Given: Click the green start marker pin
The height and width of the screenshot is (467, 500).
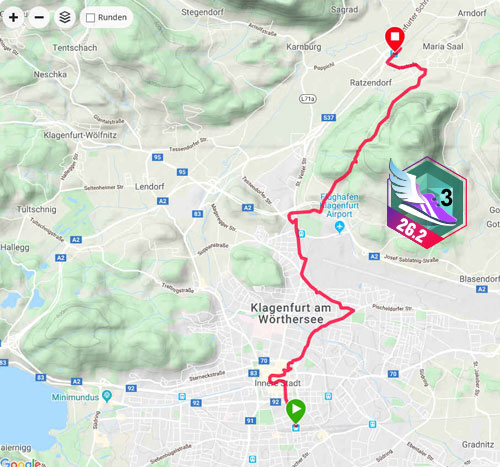Looking at the screenshot, I should 296,411.
